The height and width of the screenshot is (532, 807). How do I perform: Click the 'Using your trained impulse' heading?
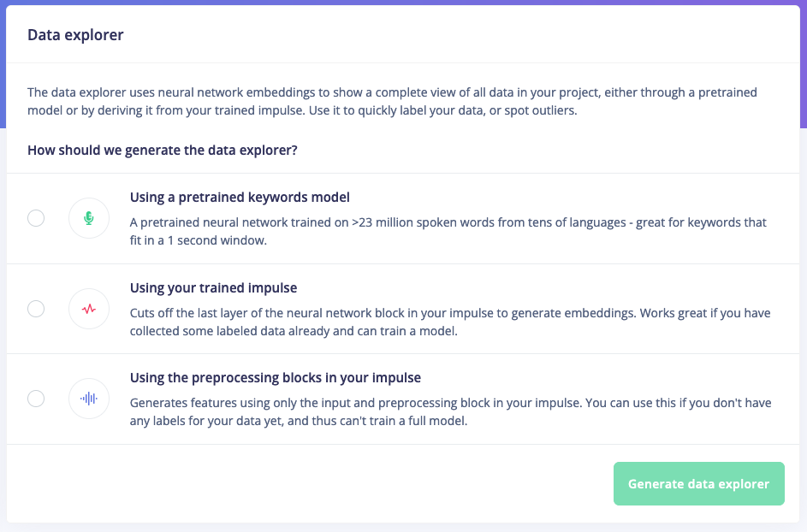[213, 287]
